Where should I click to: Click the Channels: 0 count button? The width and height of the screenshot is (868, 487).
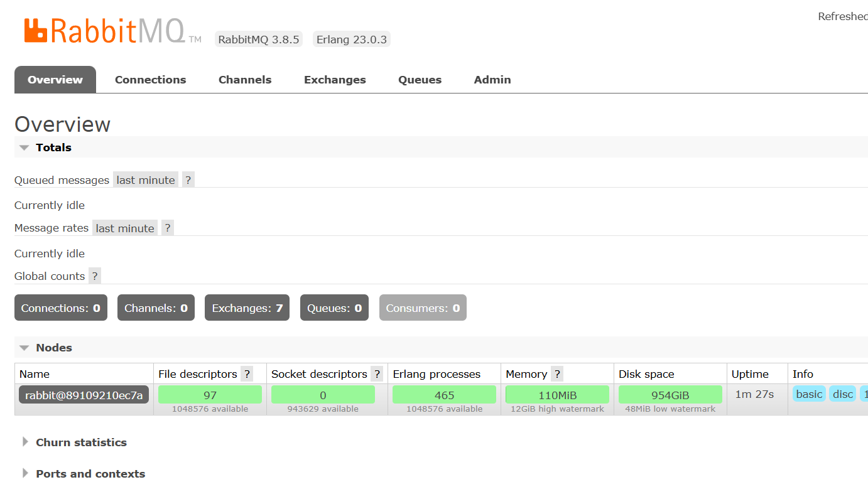coord(156,308)
